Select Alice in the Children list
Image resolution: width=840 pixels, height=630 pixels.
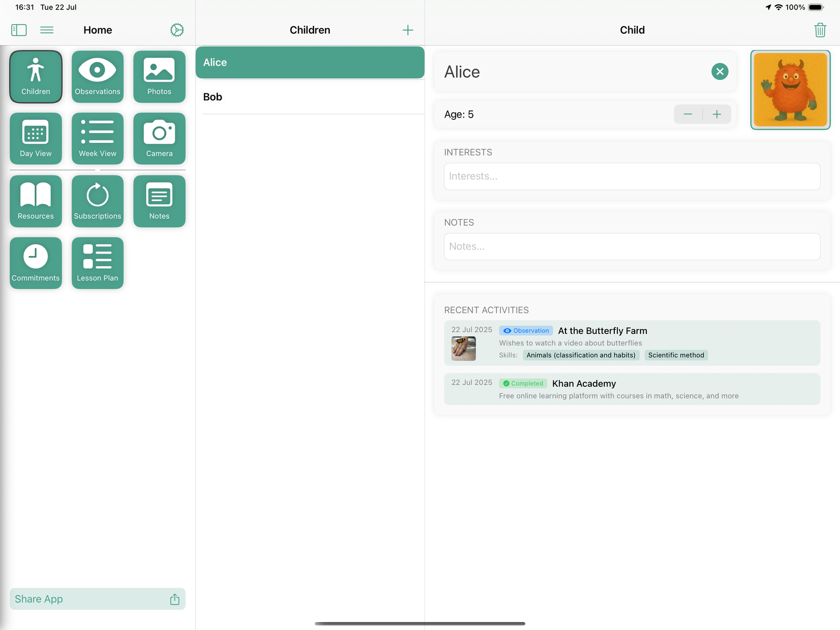tap(310, 62)
